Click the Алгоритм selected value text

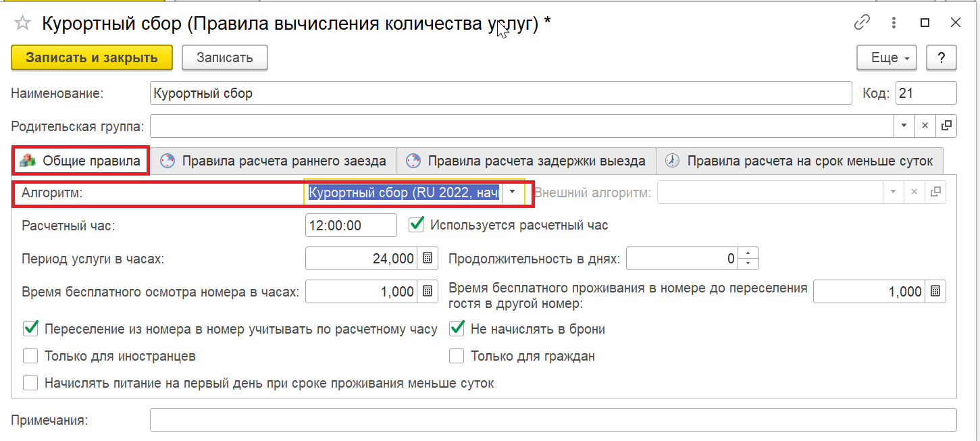tap(403, 192)
